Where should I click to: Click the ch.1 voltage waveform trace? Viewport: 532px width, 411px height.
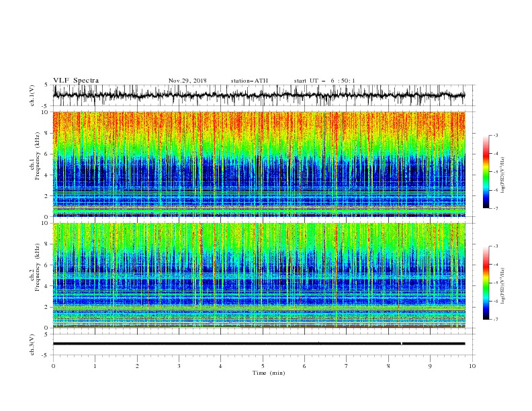(259, 95)
